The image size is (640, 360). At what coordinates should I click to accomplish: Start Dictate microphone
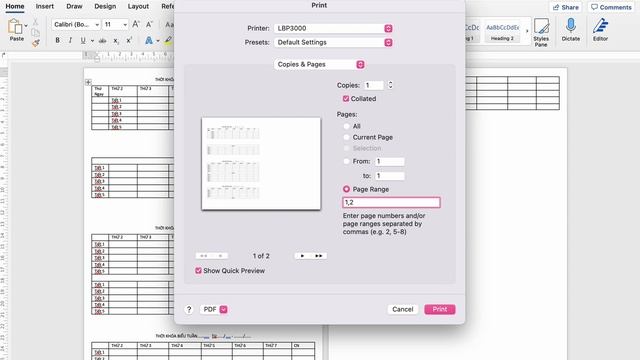pyautogui.click(x=571, y=30)
